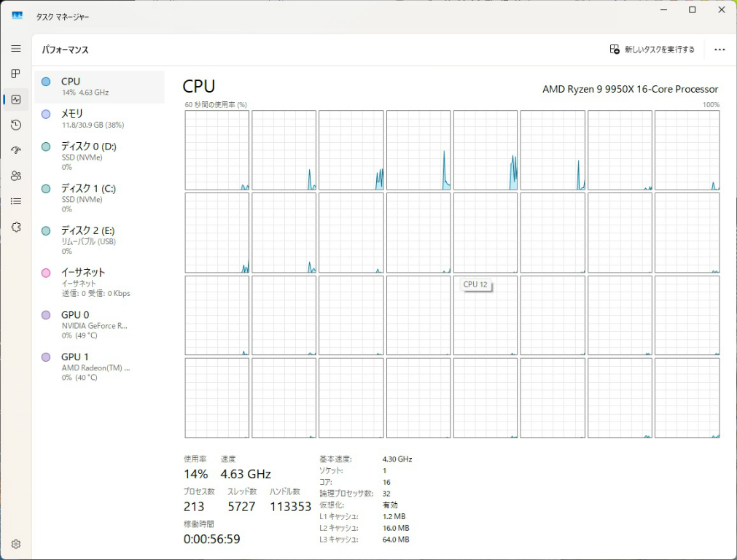Select GPU 0 NVIDIA GeForce entry

(98, 324)
